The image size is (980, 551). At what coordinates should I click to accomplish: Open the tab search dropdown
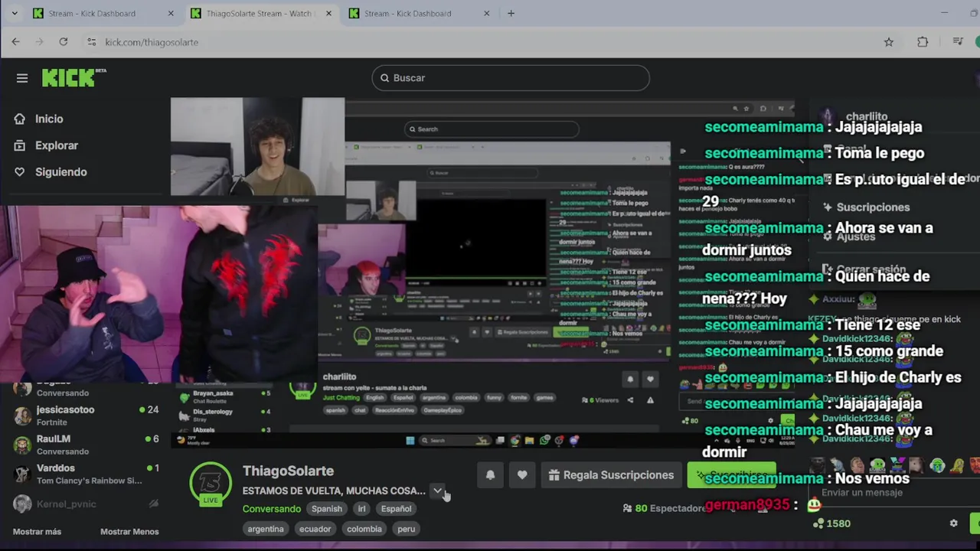14,13
